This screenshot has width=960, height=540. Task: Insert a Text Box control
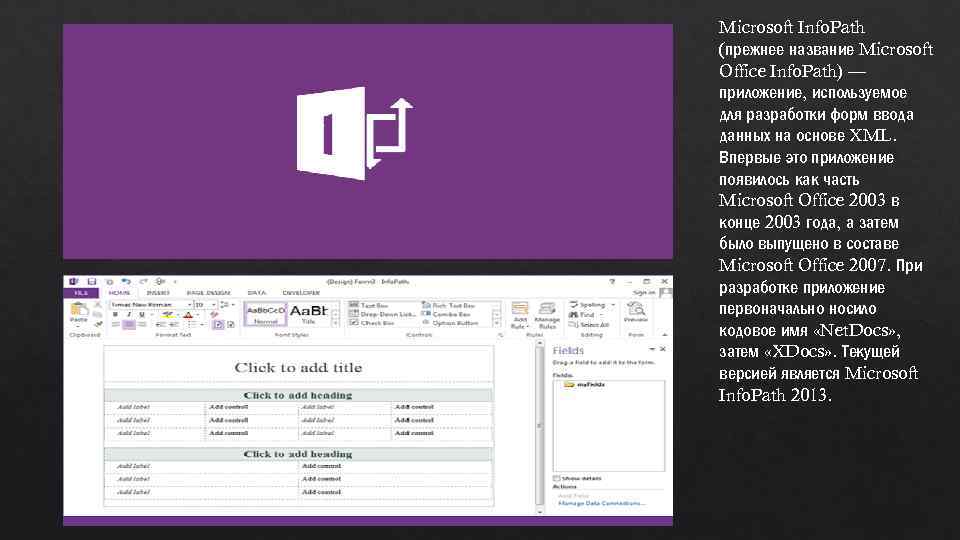click(x=369, y=305)
